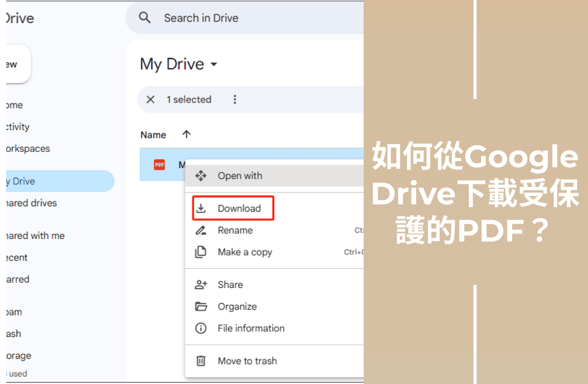Open the 'Open with' submenu
This screenshot has height=384, width=588.
274,175
